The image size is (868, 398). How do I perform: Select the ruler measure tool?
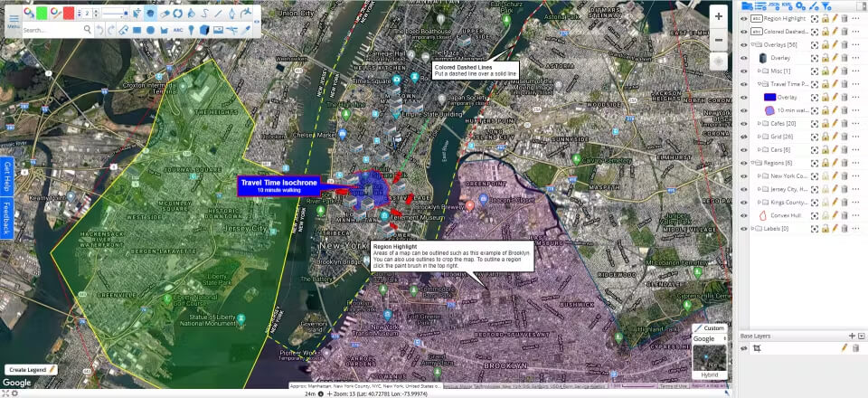coord(124,30)
